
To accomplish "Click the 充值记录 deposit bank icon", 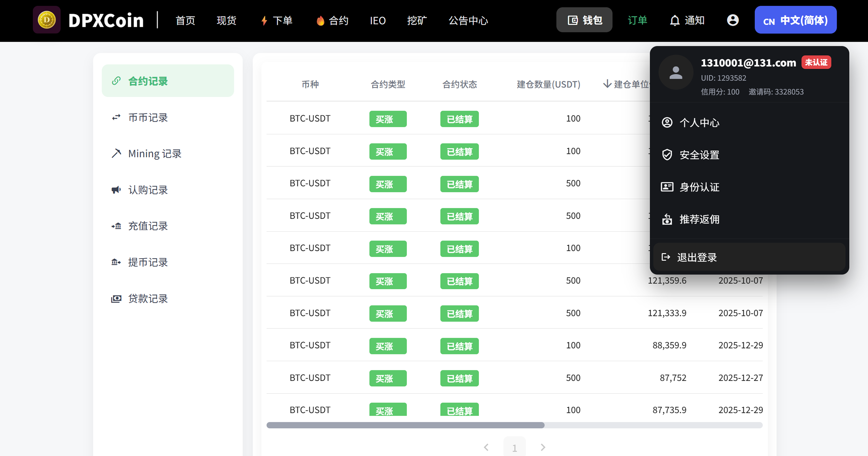I will (x=116, y=226).
